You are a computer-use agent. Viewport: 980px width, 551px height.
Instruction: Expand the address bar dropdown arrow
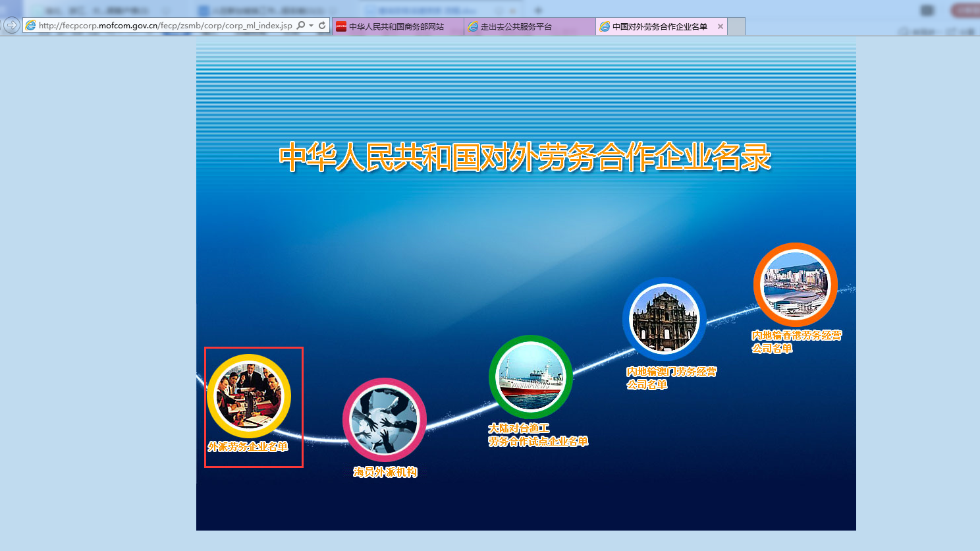coord(311,26)
